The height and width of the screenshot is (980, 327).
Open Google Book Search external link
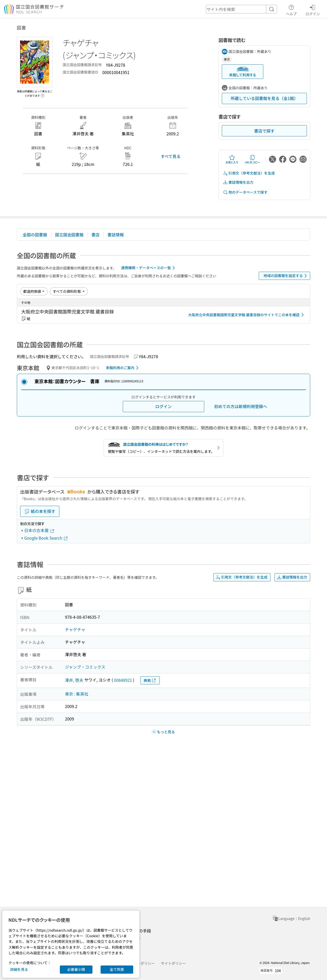[46, 538]
